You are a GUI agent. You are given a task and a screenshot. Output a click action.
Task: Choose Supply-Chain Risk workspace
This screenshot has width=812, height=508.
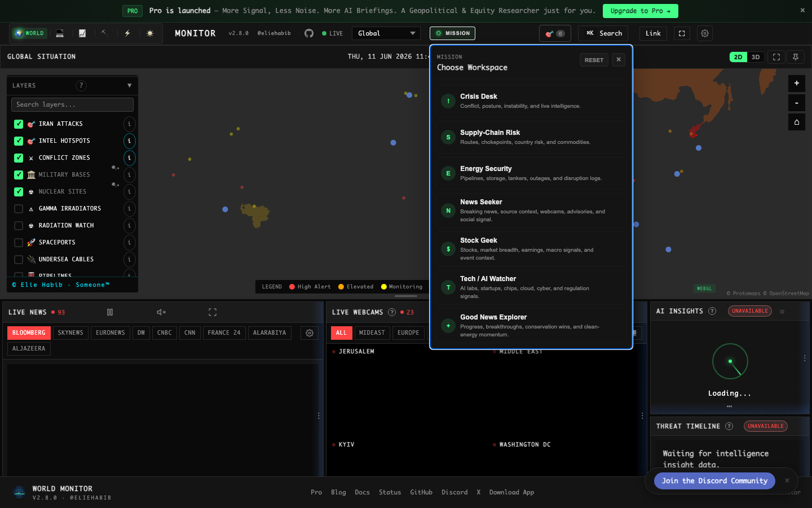(x=531, y=137)
